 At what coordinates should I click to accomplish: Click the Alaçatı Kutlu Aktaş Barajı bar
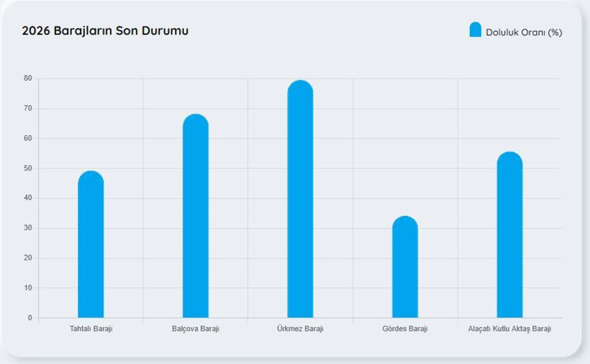[x=509, y=235]
